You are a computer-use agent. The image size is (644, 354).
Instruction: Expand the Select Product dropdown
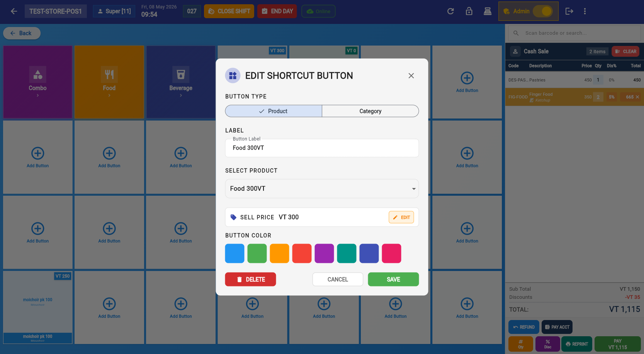(x=322, y=188)
